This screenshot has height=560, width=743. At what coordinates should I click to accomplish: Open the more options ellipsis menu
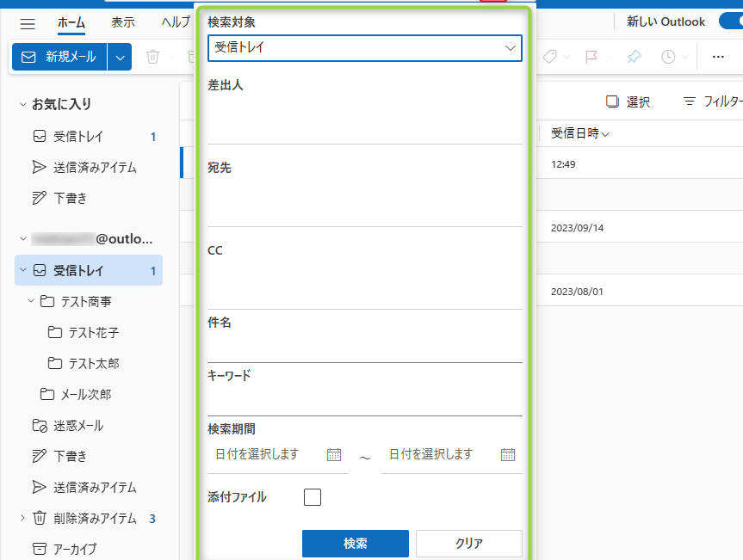point(718,57)
